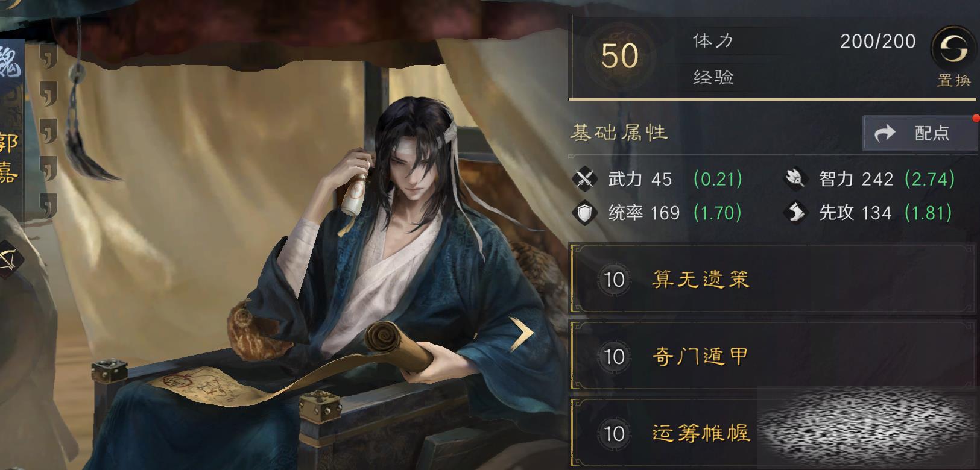Image resolution: width=980 pixels, height=470 pixels.
Task: Open the 奇门遁甲 skill entry
Action: [x=773, y=356]
